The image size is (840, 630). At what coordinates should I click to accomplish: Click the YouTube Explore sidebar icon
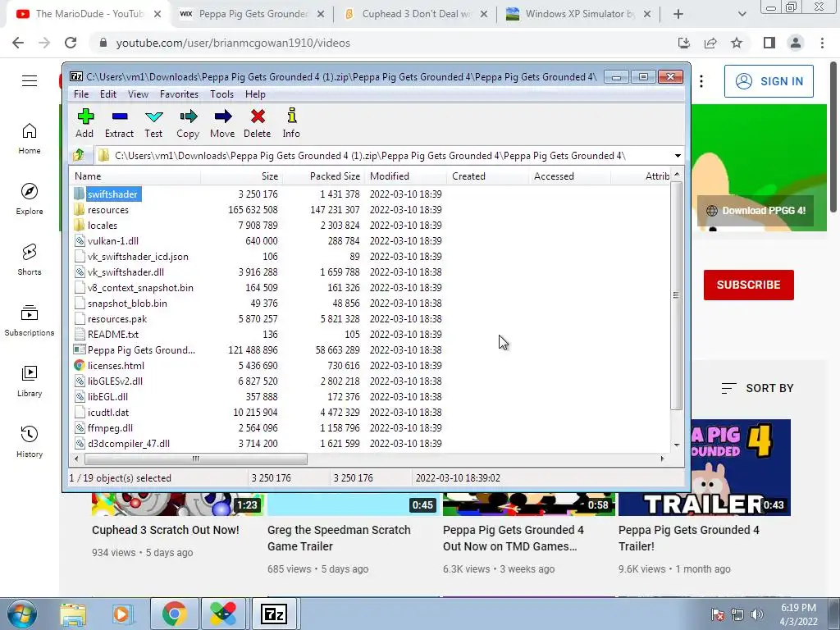click(30, 192)
